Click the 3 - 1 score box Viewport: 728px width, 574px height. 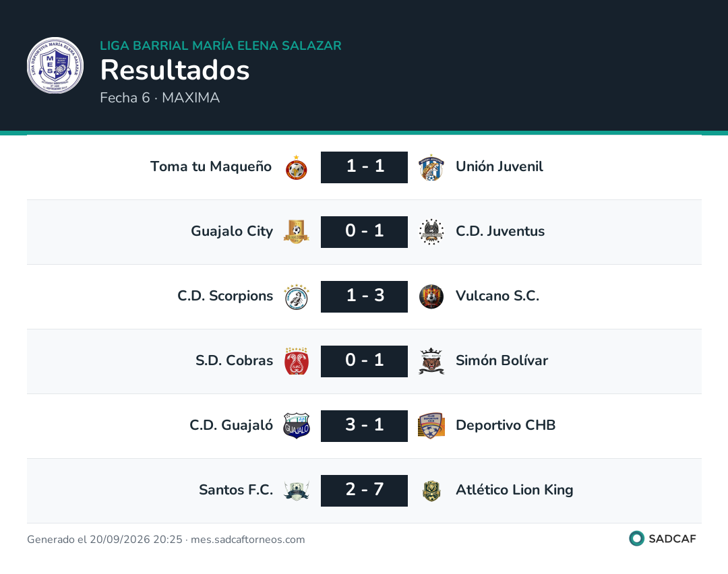coord(364,426)
